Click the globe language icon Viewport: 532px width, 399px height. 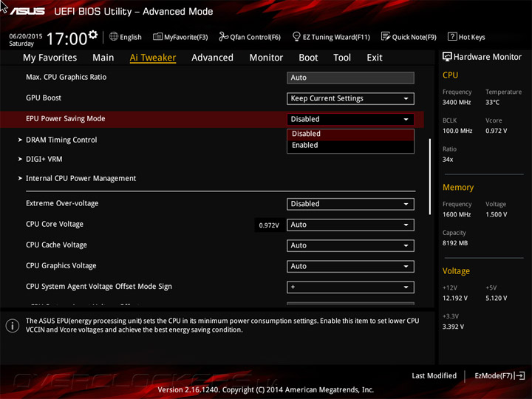pos(114,36)
